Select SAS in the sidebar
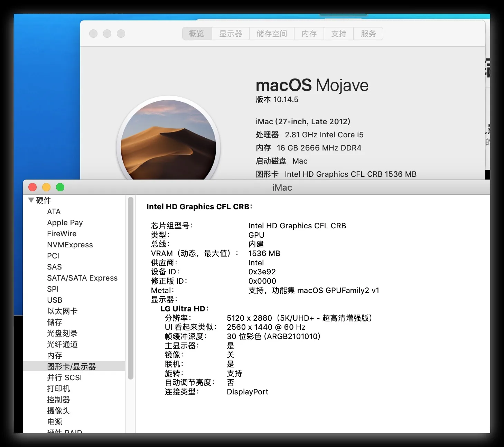This screenshot has height=447, width=504. pos(55,267)
